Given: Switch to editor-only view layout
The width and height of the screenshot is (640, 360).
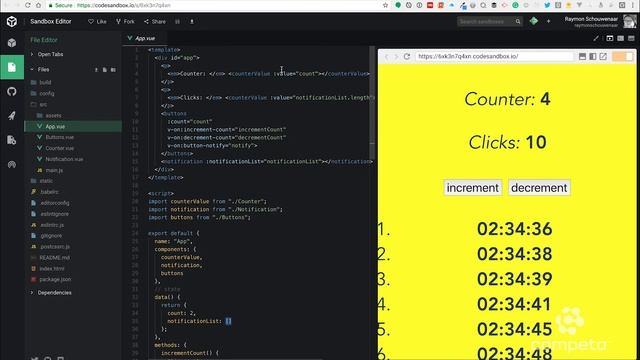Looking at the screenshot, I should click(x=609, y=38).
